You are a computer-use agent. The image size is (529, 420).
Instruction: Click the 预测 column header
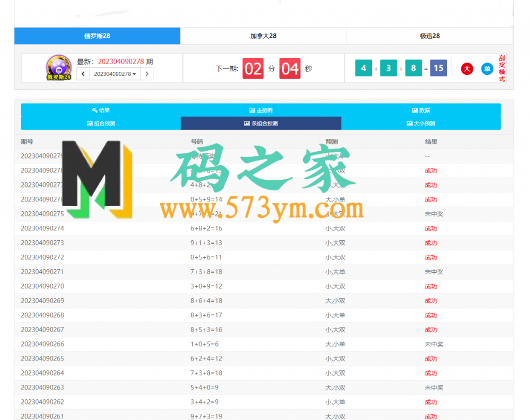point(332,142)
